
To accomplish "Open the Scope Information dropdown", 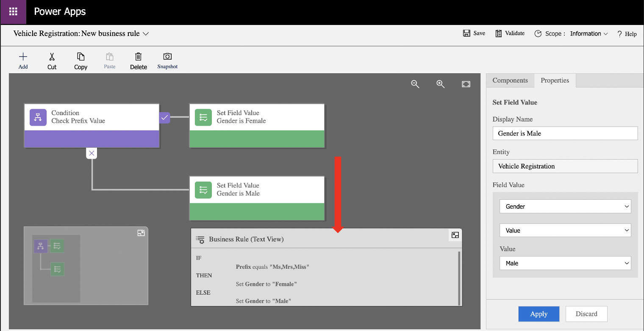I will [x=589, y=33].
